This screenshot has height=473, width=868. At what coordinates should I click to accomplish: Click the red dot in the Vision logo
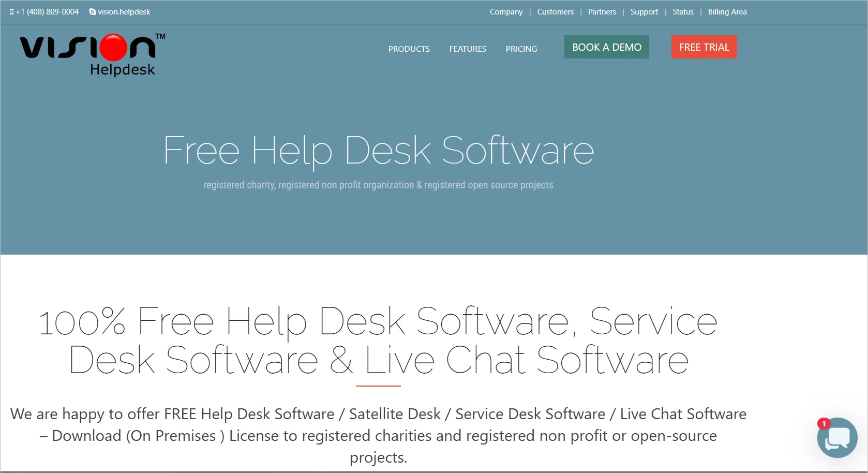tap(113, 47)
